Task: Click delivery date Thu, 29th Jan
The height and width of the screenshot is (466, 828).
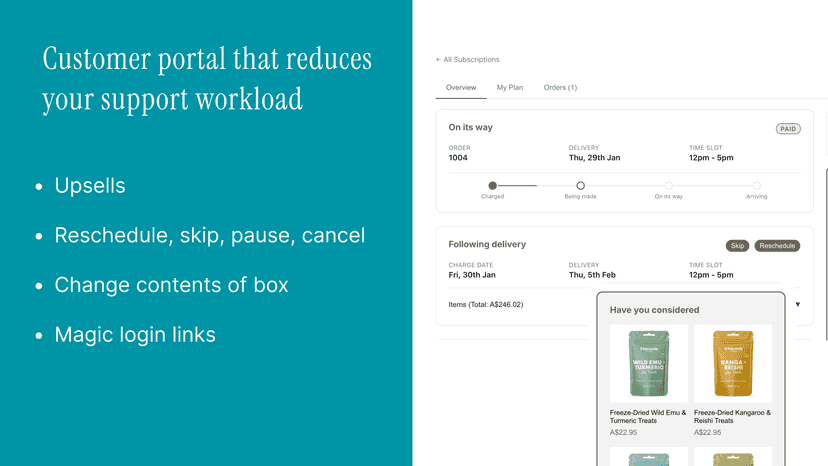Action: (595, 158)
